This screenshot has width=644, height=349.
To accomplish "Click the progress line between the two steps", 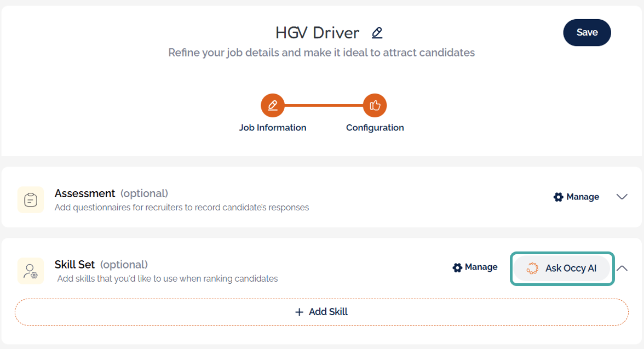I will click(324, 105).
